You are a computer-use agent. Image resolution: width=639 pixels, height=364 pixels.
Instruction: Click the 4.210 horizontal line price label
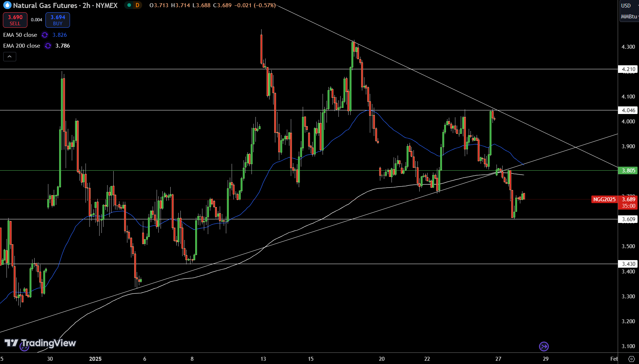point(628,69)
